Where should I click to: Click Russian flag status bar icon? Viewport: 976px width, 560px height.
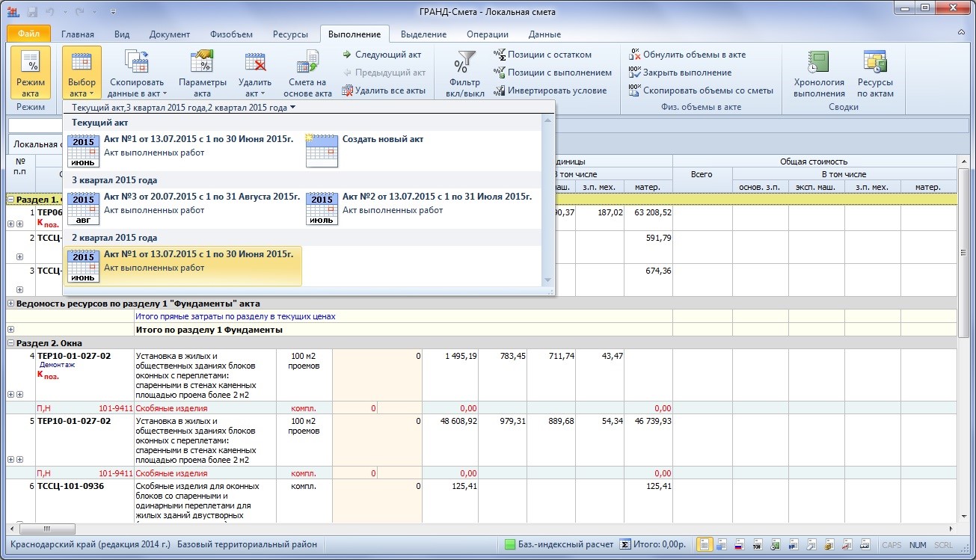(739, 544)
